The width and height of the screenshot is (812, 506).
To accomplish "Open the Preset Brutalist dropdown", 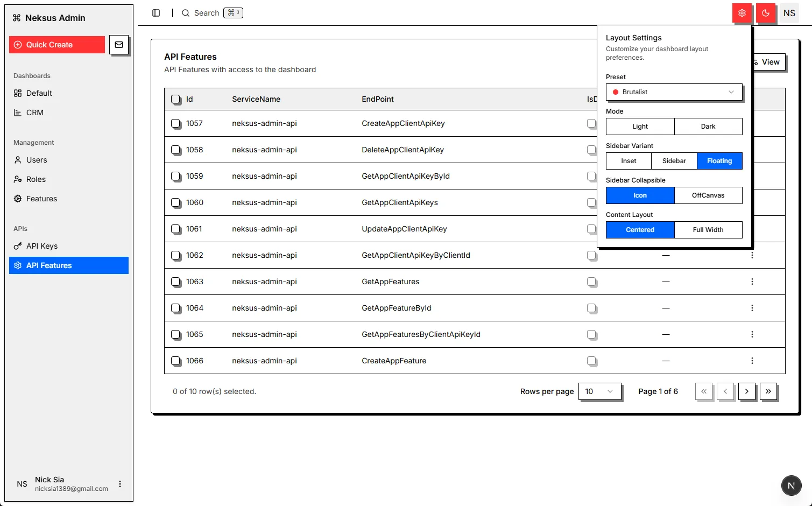I will click(x=674, y=92).
